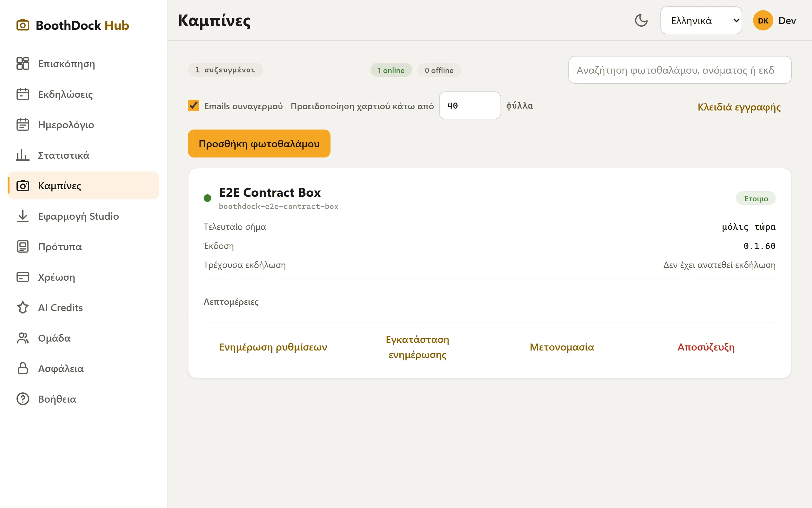Click the red Αποσύζευξη button
Screen dimensions: 812x508
706,347
